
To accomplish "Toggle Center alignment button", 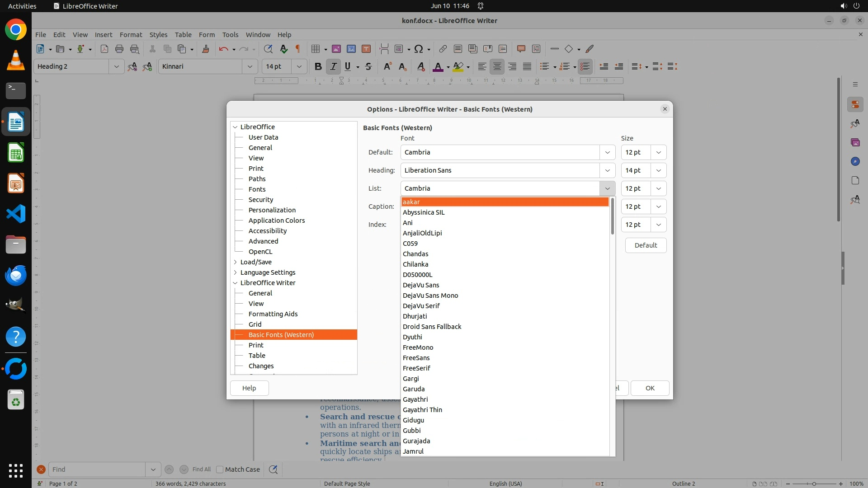I will tap(497, 66).
